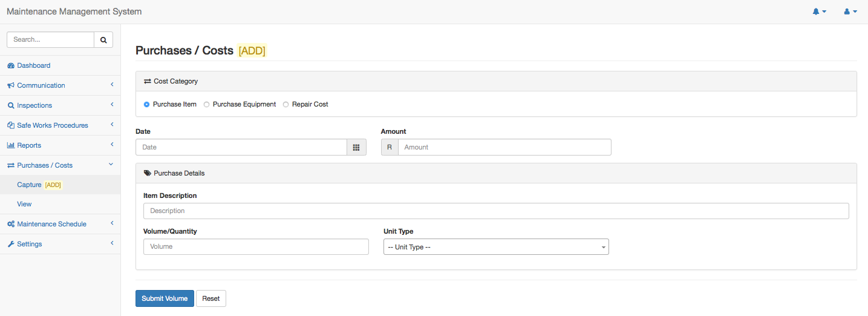Image resolution: width=868 pixels, height=316 pixels.
Task: Select the Purchase Item radio button
Action: click(x=147, y=104)
